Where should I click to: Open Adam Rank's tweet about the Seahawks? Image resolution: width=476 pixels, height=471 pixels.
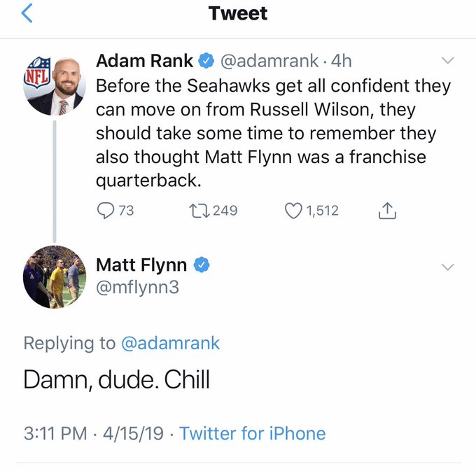(273, 133)
